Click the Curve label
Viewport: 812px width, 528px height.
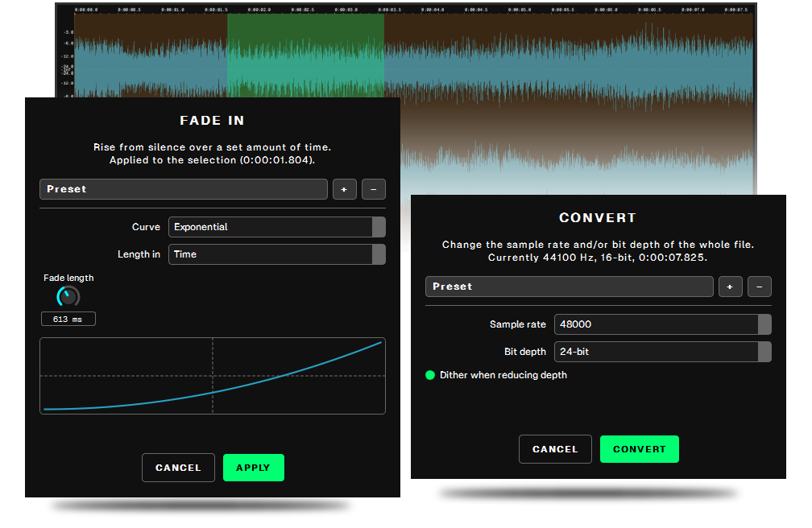pyautogui.click(x=146, y=227)
